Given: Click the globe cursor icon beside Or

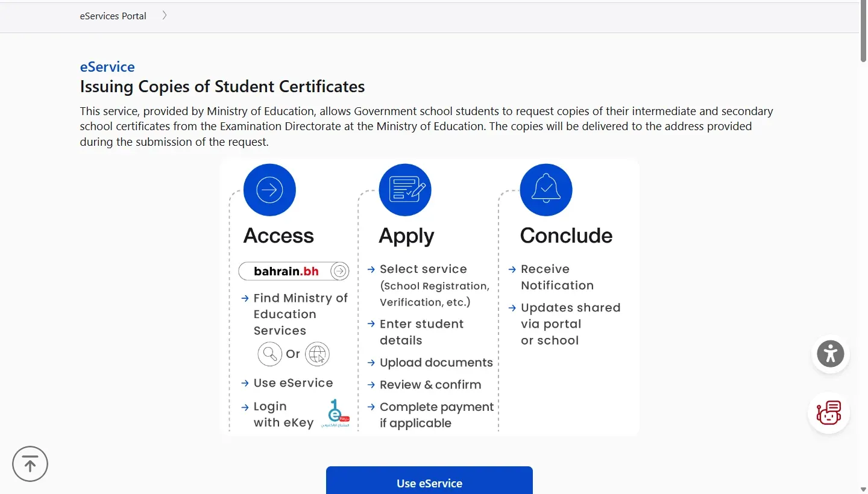Looking at the screenshot, I should [x=317, y=354].
